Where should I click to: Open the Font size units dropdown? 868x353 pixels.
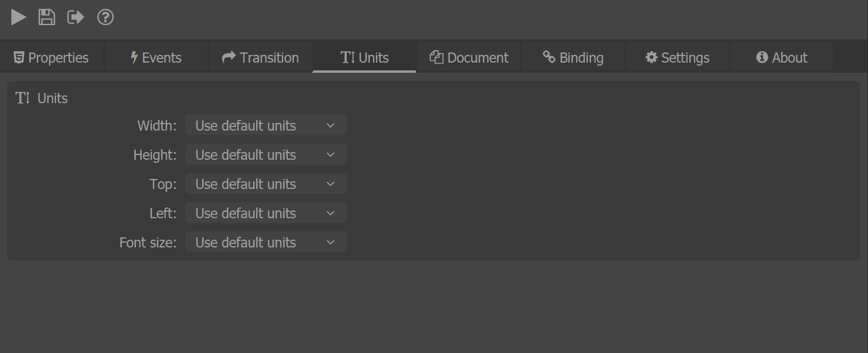(266, 242)
